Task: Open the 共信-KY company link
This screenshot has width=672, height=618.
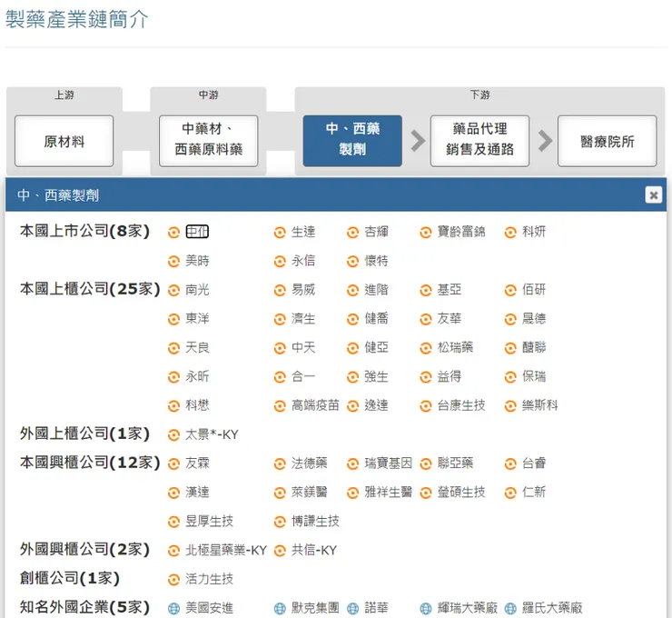Action: point(314,550)
